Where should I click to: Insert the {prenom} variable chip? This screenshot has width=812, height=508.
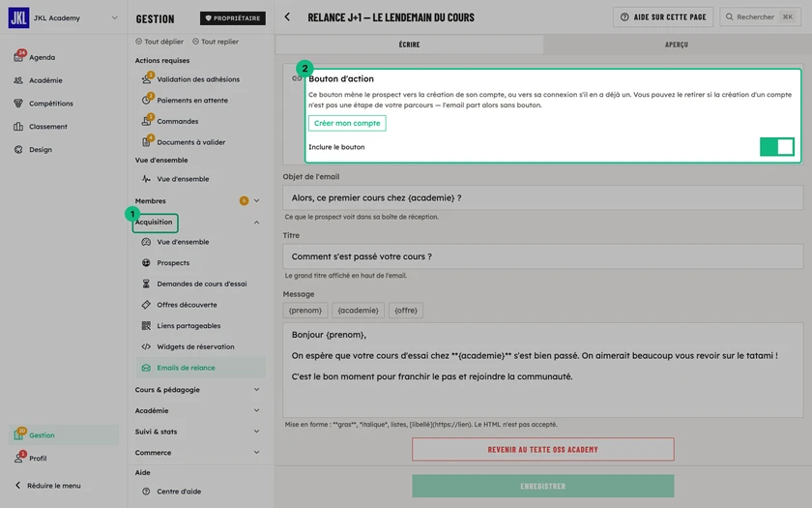[x=305, y=311]
